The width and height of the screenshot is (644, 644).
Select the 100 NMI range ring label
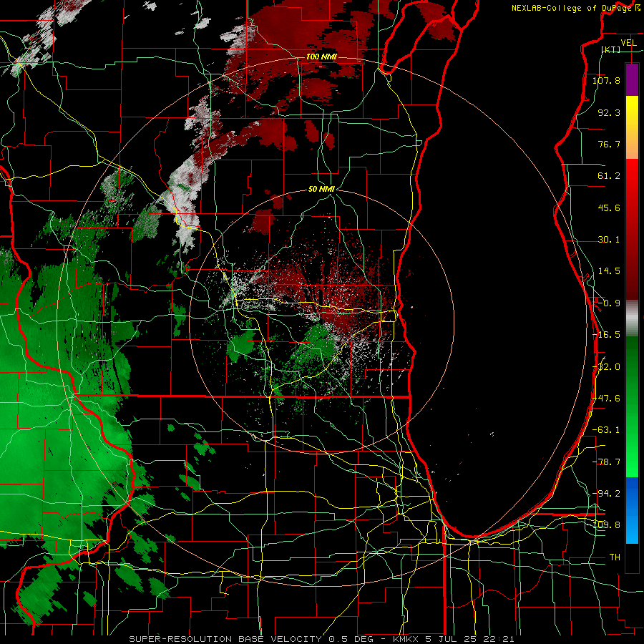coord(321,57)
